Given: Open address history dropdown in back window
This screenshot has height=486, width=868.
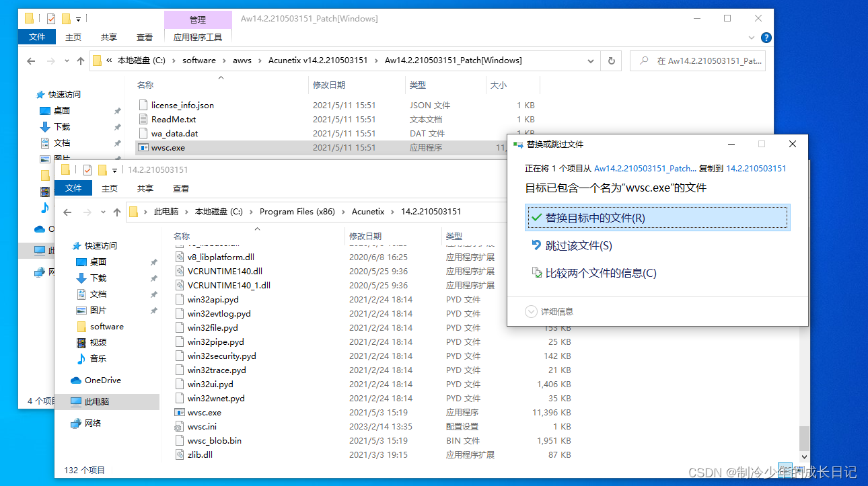Looking at the screenshot, I should 591,60.
